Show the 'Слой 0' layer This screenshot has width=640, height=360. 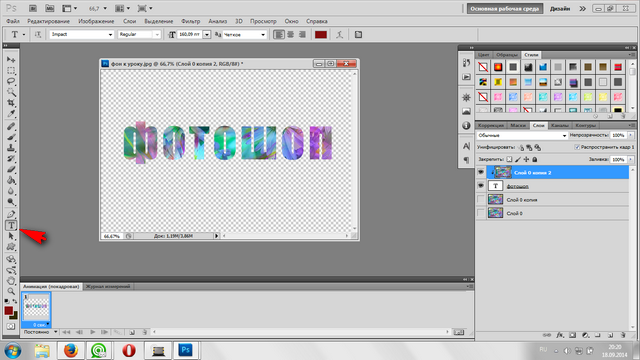[x=481, y=213]
